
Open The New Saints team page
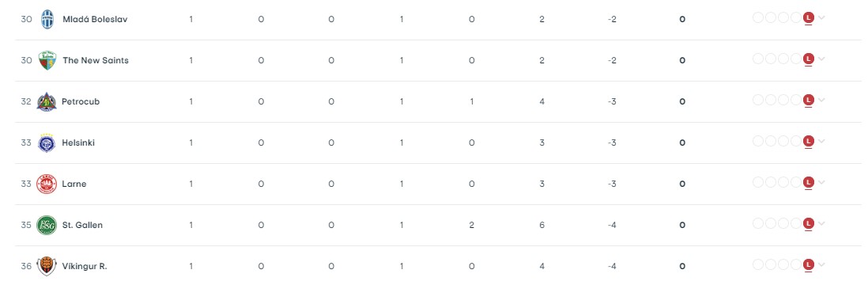pyautogui.click(x=96, y=60)
